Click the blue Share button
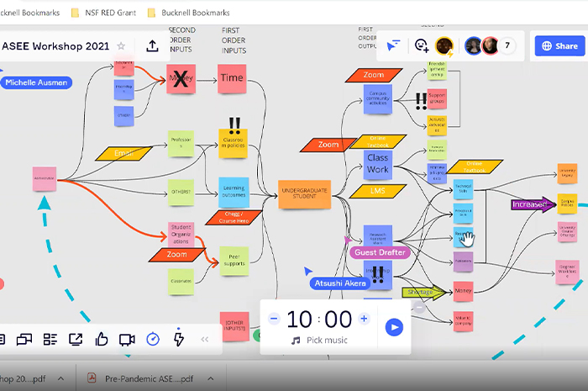Viewport: 588px width, 391px height. (x=559, y=45)
